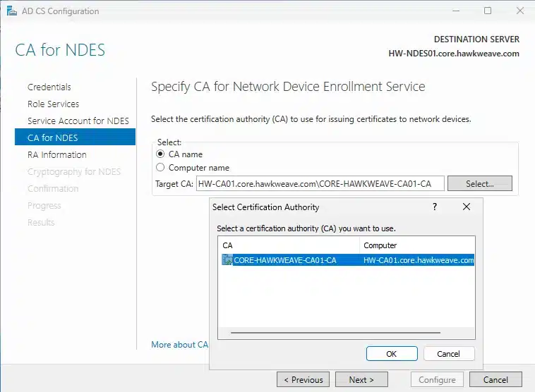
Task: Click the AD CS Configuration title bar icon
Action: (10, 11)
